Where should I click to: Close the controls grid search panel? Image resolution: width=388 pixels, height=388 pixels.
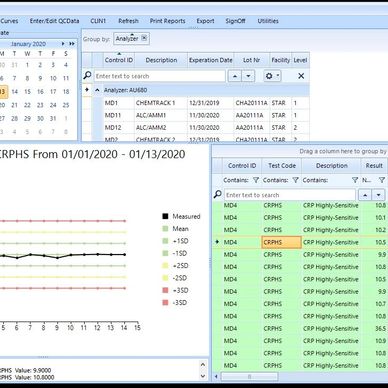tap(301, 76)
